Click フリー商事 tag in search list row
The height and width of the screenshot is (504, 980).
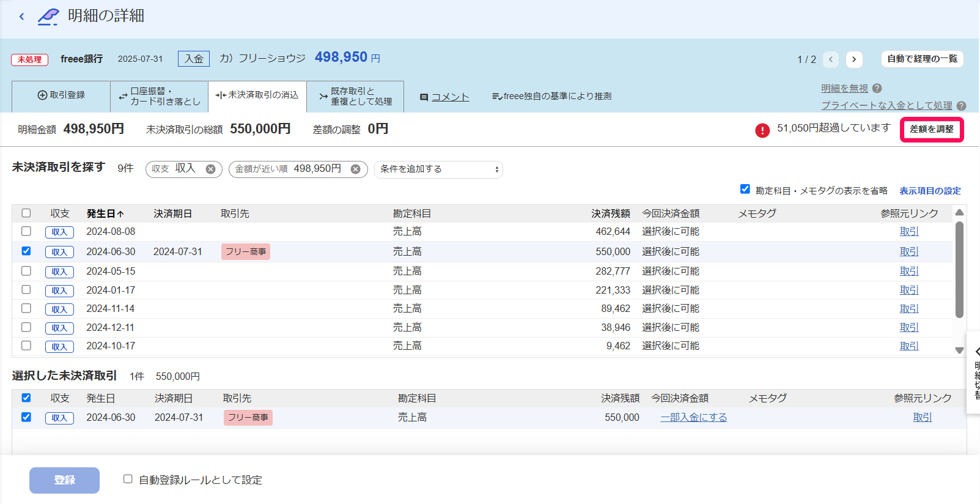[246, 252]
